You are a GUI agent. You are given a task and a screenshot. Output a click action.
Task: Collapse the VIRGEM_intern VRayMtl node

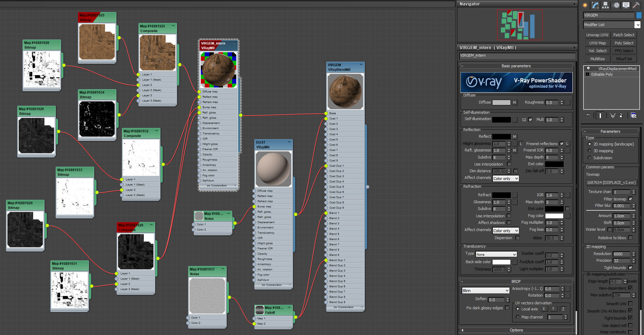point(234,43)
